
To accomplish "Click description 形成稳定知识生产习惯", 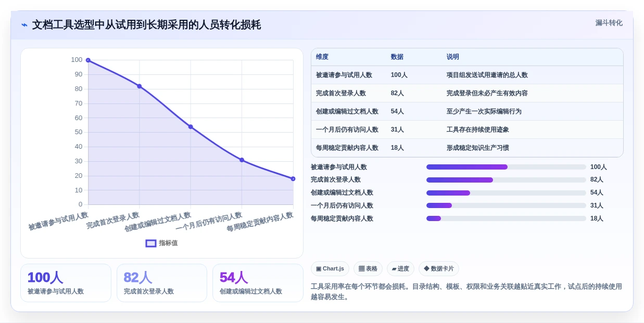I will [x=478, y=148].
